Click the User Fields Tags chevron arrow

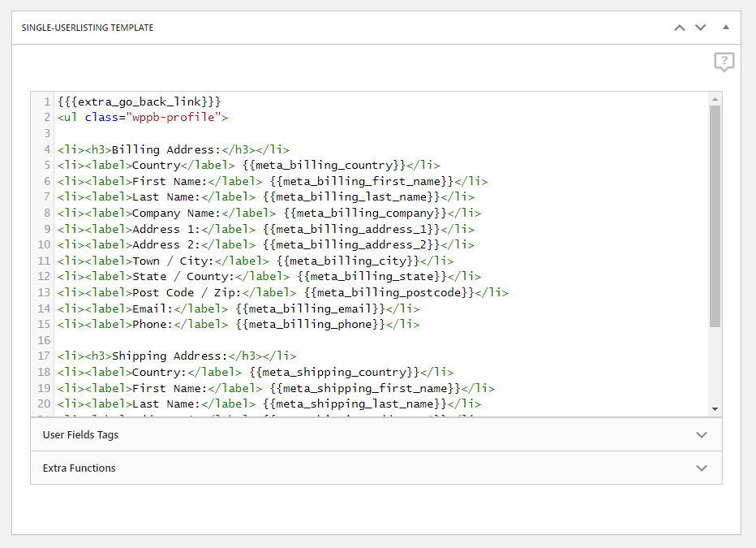point(702,435)
